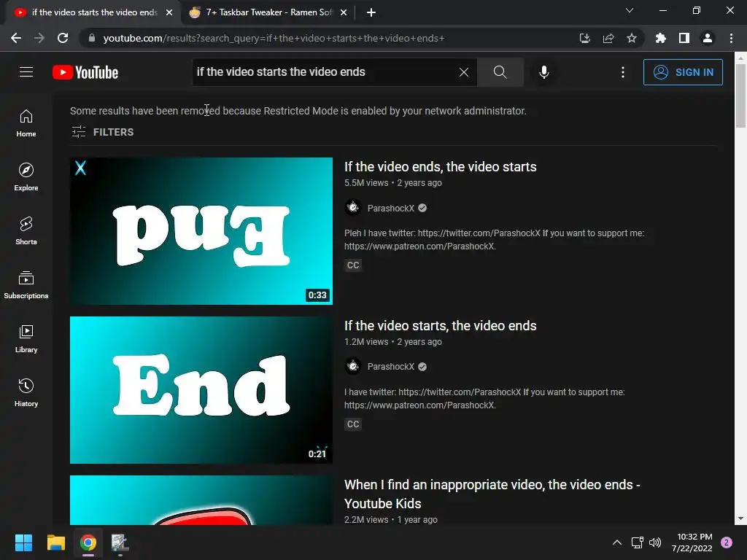Image resolution: width=747 pixels, height=560 pixels.
Task: Close the 7+ Taskbar Tweaker tab
Action: click(344, 13)
